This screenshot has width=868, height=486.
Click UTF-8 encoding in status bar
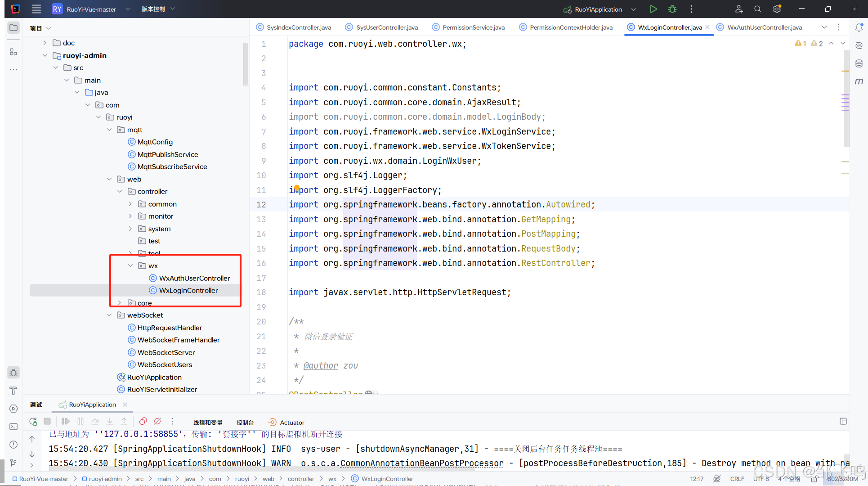pyautogui.click(x=761, y=479)
